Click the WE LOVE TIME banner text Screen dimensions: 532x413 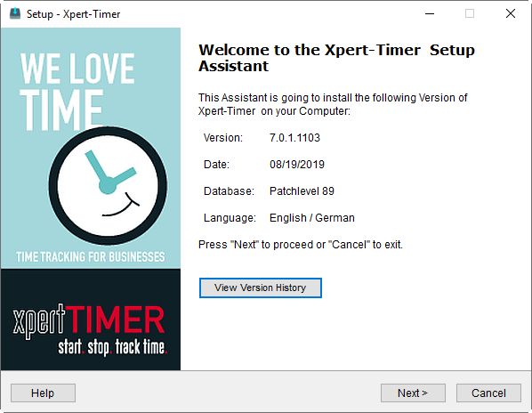coord(77,91)
